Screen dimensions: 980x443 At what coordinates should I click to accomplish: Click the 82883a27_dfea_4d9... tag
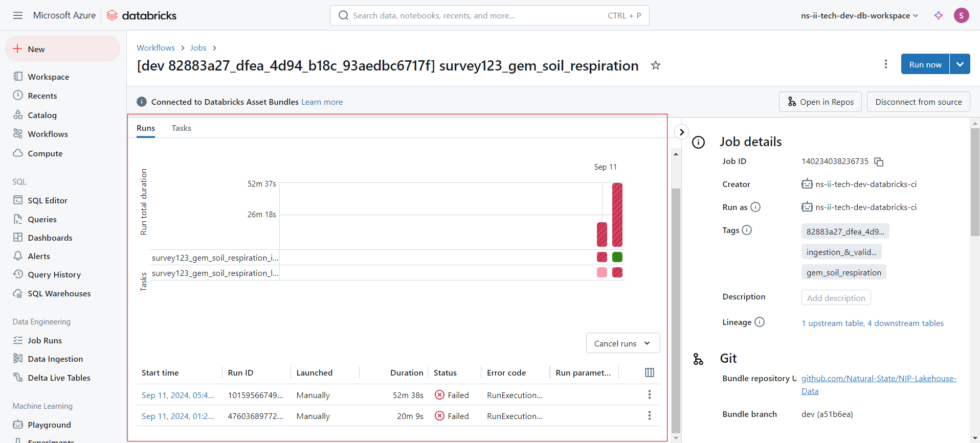click(x=845, y=231)
